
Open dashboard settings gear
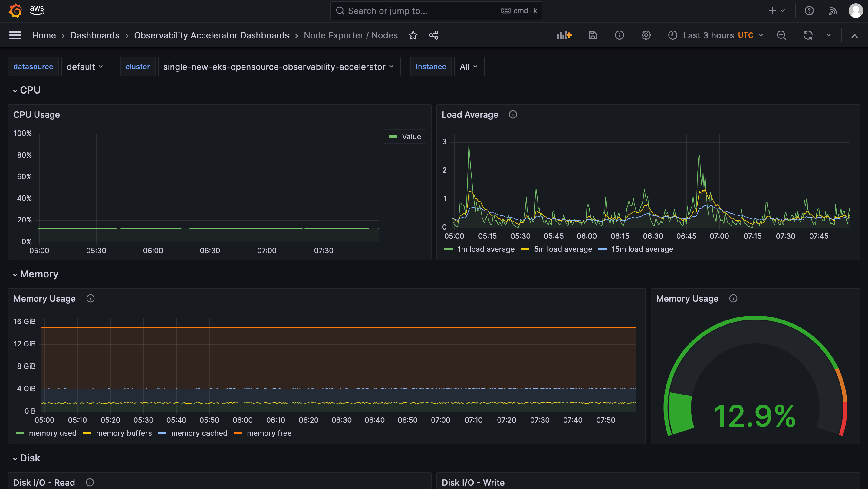click(646, 35)
